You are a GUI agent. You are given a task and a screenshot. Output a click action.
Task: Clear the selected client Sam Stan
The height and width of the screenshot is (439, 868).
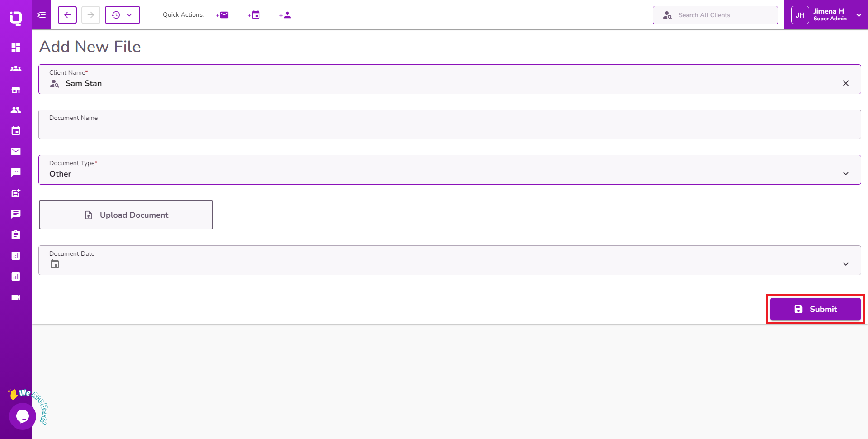pos(846,83)
